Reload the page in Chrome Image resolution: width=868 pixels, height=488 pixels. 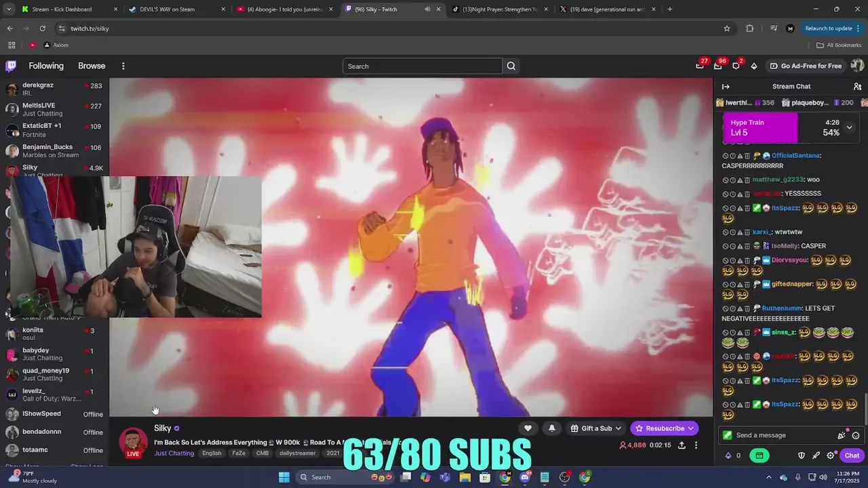(42, 28)
